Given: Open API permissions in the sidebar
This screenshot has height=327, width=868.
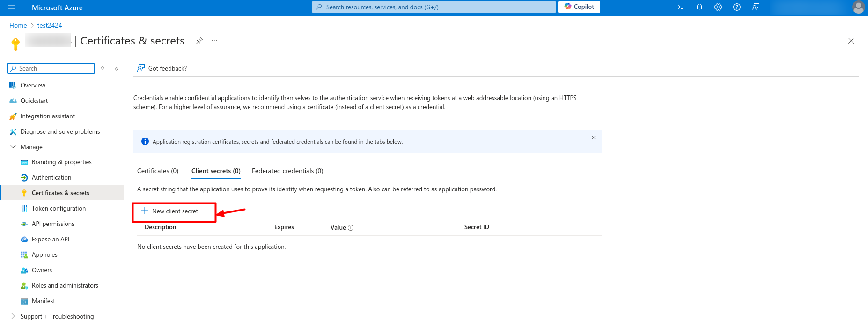Looking at the screenshot, I should (x=53, y=224).
